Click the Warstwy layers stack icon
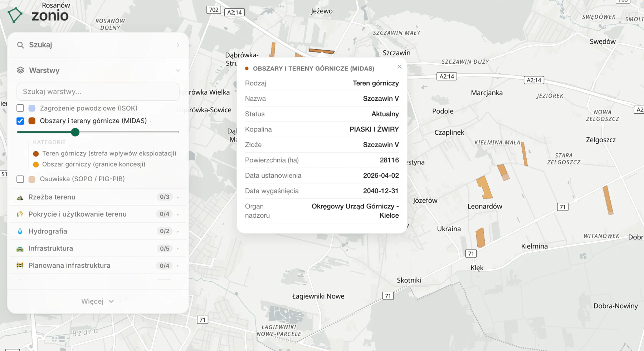The width and height of the screenshot is (644, 351). [20, 70]
